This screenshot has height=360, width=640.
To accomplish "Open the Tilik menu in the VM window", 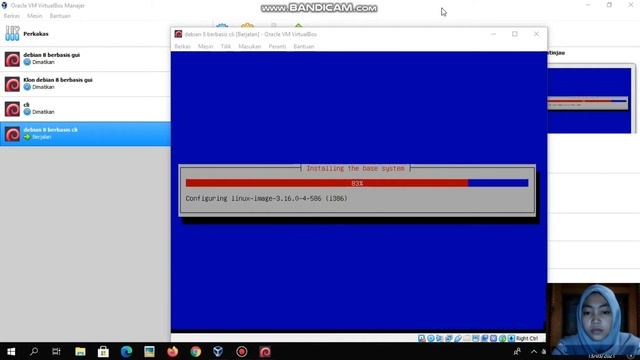I will [x=226, y=47].
